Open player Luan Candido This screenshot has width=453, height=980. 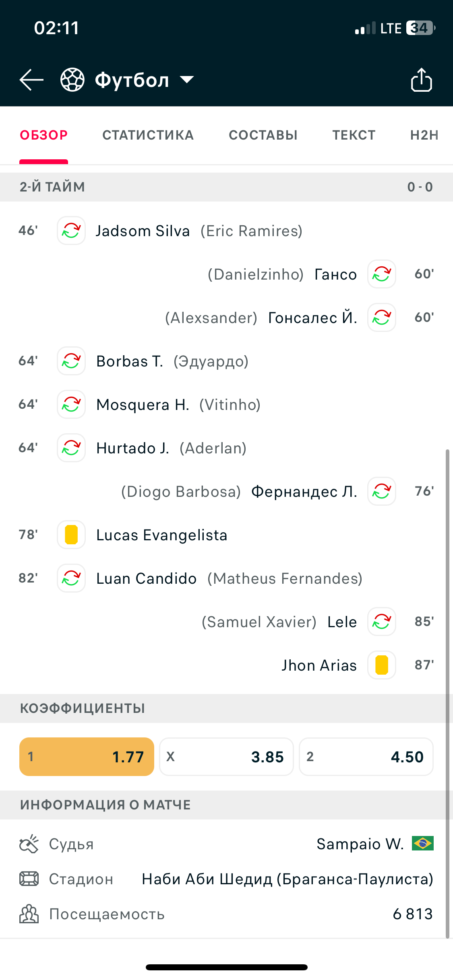click(x=147, y=579)
